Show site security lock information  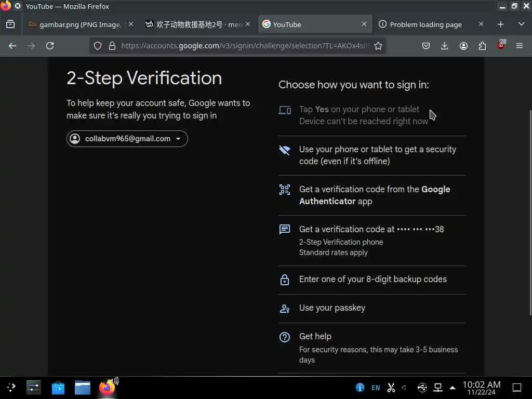click(x=112, y=46)
